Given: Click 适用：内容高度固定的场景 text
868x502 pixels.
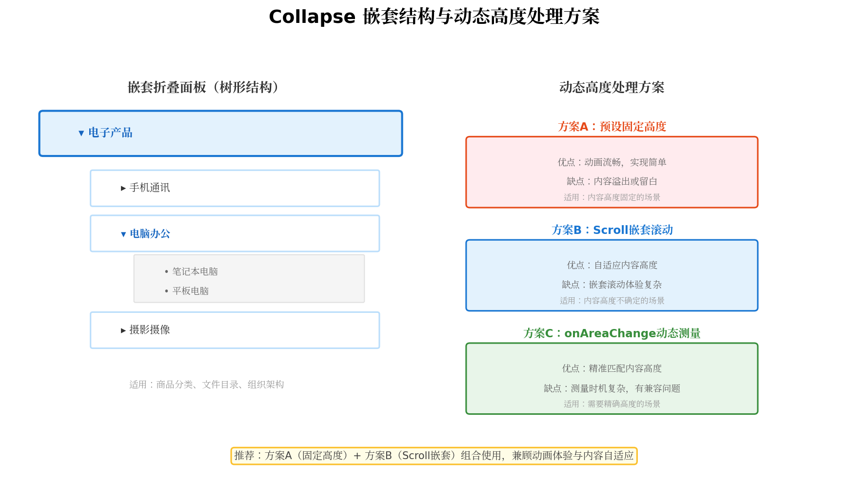Looking at the screenshot, I should pos(612,197).
